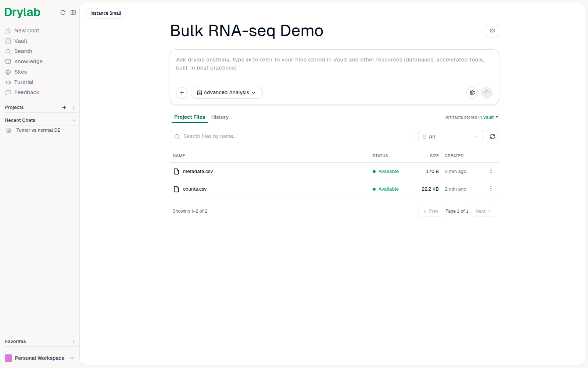The width and height of the screenshot is (588, 368).
Task: Open the Advanced Analysis mode dropdown
Action: click(226, 93)
